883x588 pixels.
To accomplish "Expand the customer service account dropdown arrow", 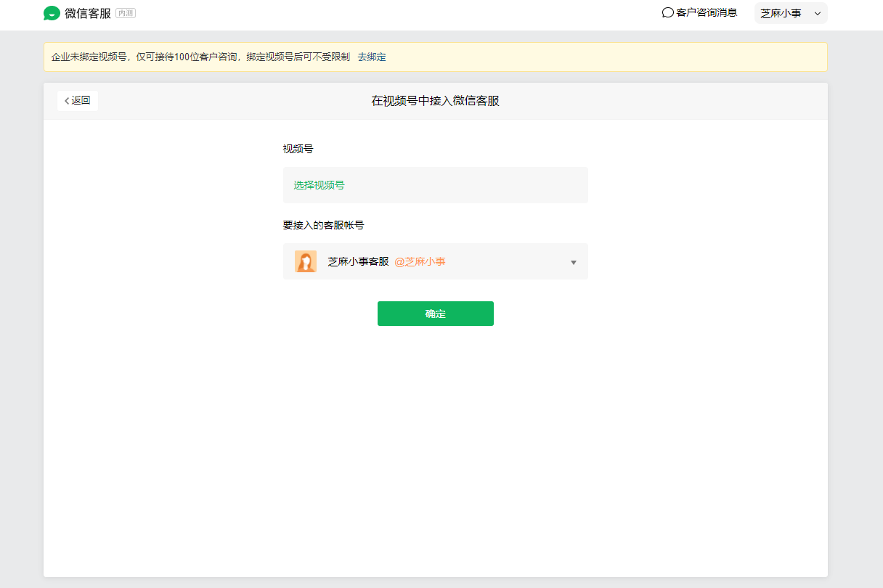I will tap(574, 262).
